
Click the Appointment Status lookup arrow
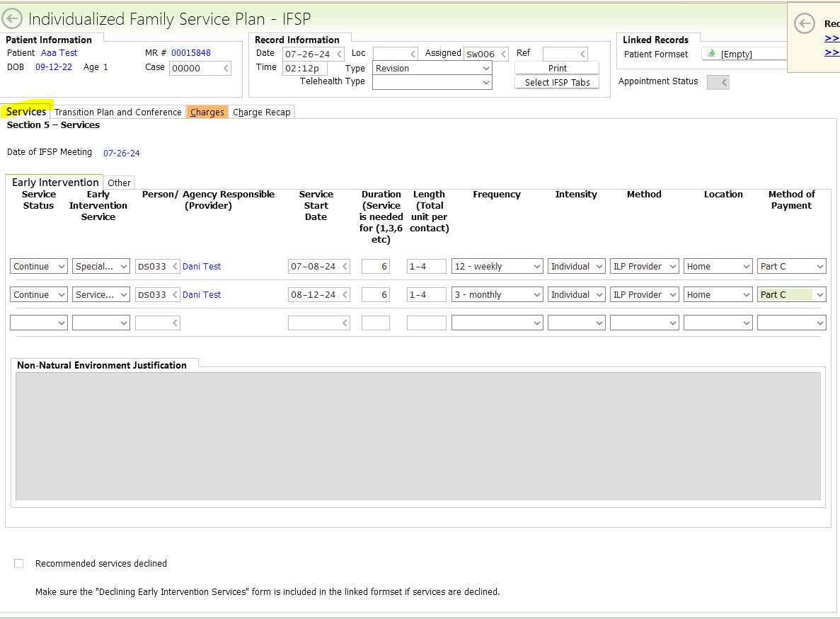pyautogui.click(x=723, y=83)
